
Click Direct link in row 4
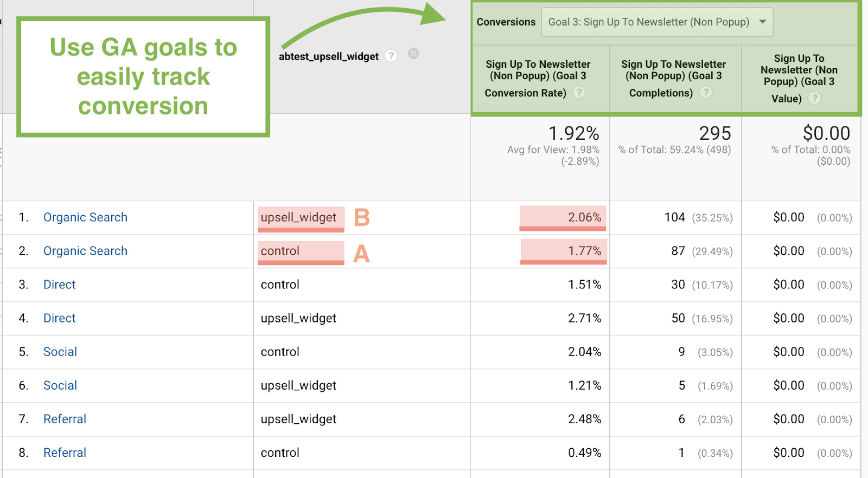tap(60, 318)
